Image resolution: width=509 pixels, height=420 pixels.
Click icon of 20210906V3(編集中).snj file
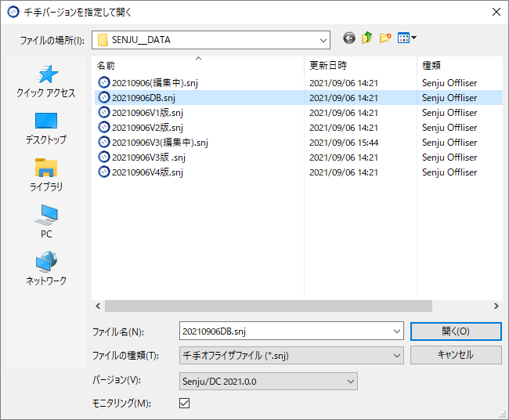click(104, 143)
